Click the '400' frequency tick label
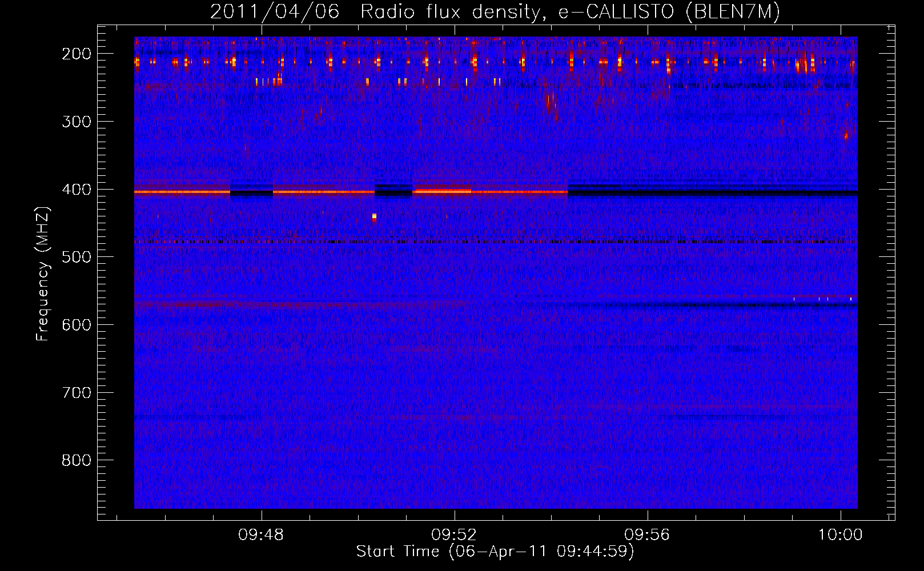The height and width of the screenshot is (571, 924). click(77, 190)
